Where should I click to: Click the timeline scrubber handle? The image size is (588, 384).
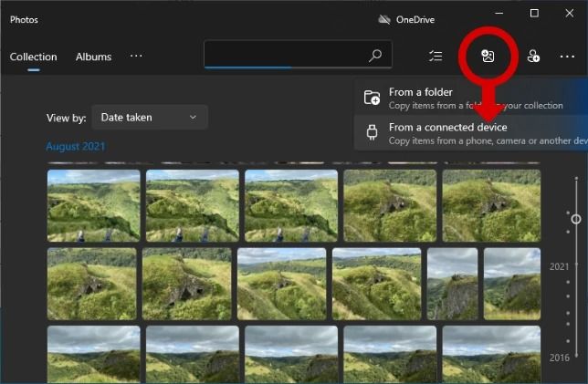(575, 219)
